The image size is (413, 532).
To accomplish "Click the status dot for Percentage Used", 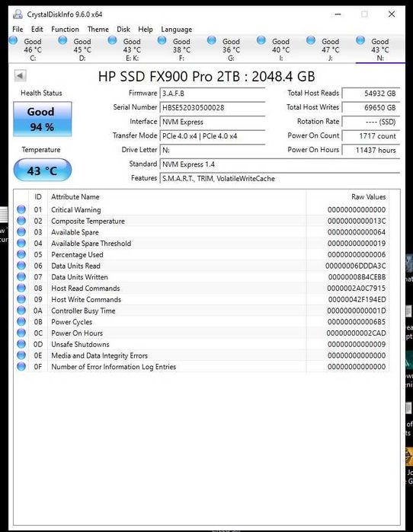I will [21, 254].
